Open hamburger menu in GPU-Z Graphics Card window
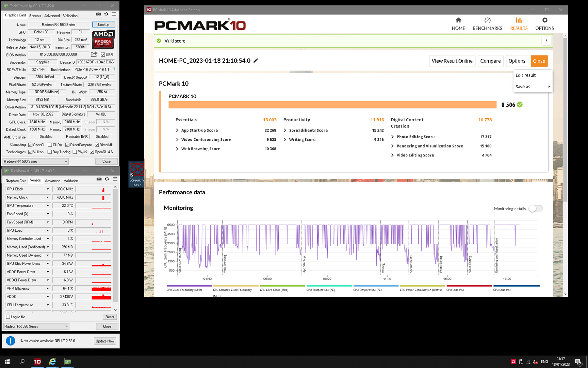 (x=114, y=14)
